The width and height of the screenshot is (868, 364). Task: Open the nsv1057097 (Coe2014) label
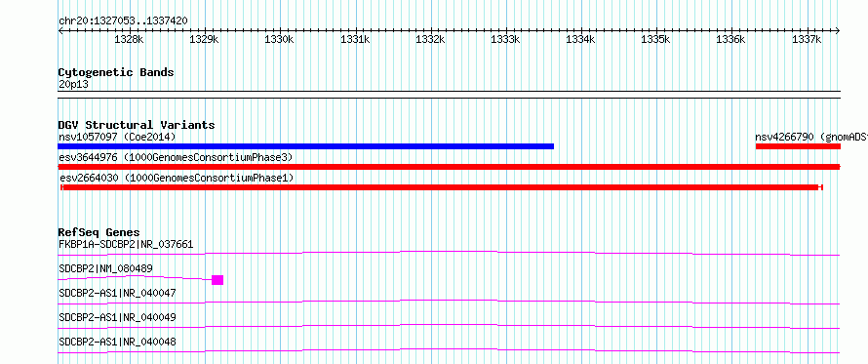pos(117,137)
